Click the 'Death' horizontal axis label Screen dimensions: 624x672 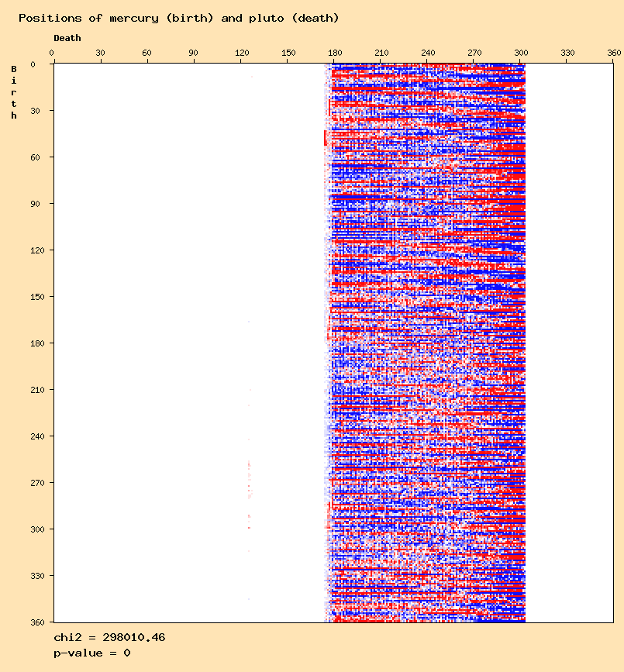pyautogui.click(x=67, y=38)
